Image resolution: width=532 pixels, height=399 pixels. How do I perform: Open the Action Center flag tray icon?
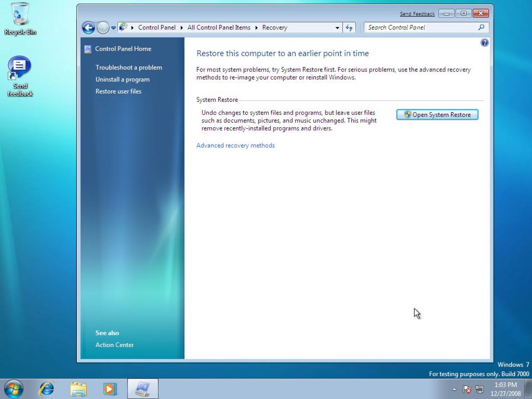click(467, 389)
